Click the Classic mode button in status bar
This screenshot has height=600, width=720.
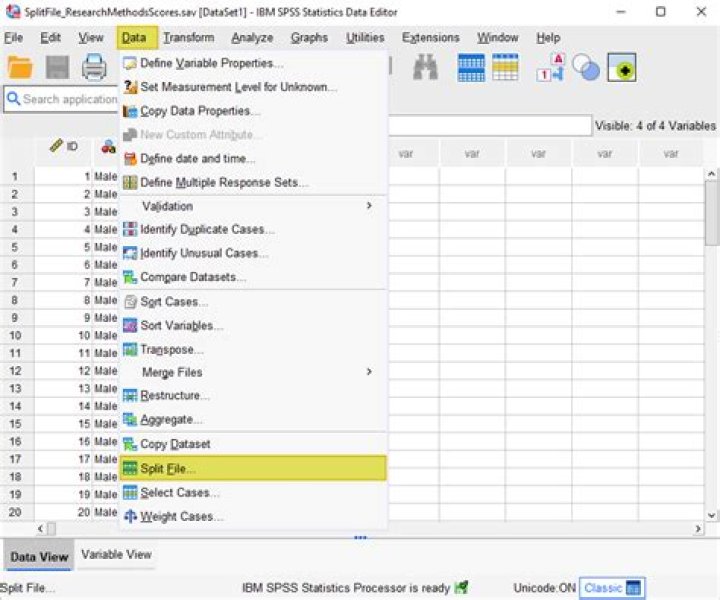pos(612,588)
